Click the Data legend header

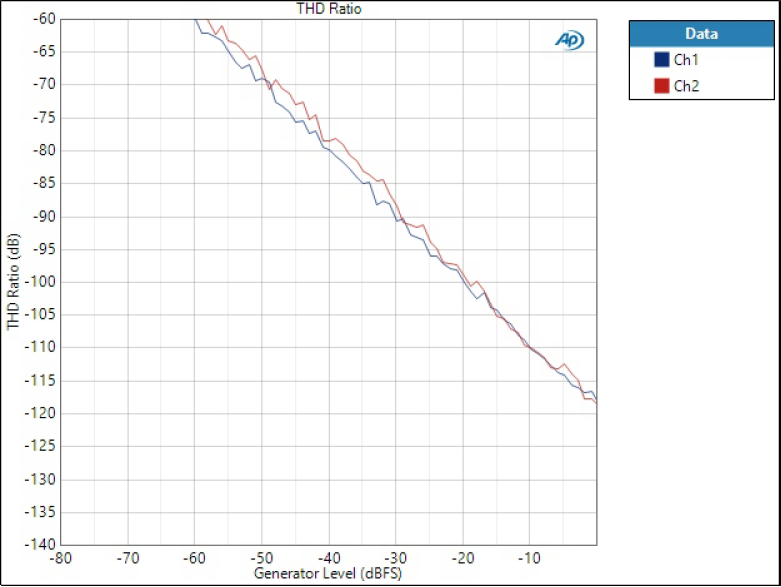(x=701, y=34)
